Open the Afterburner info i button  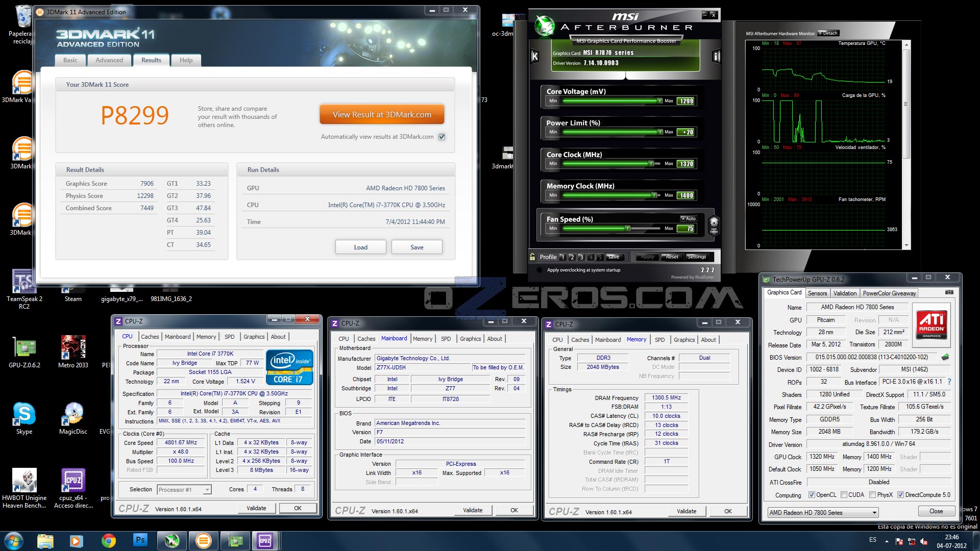coord(716,57)
